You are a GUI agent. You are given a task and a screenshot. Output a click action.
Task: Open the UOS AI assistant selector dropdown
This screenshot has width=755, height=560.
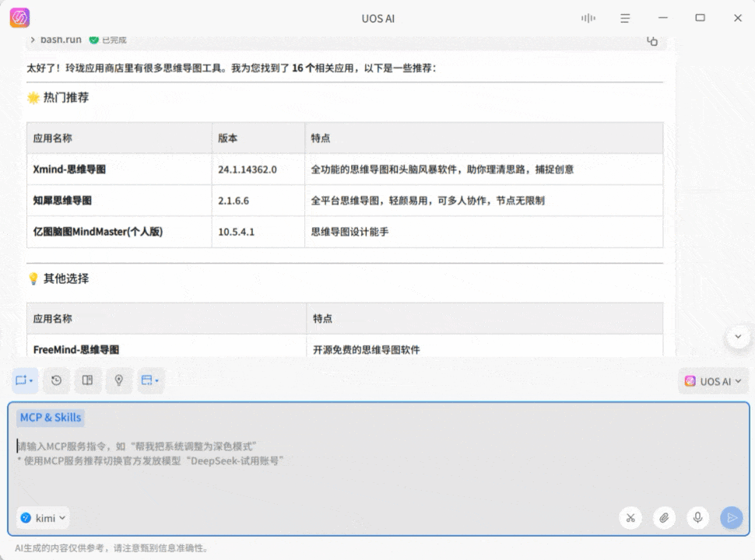pos(713,381)
